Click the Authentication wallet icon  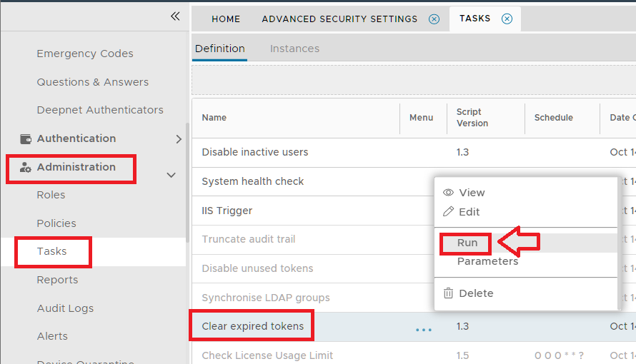click(26, 138)
